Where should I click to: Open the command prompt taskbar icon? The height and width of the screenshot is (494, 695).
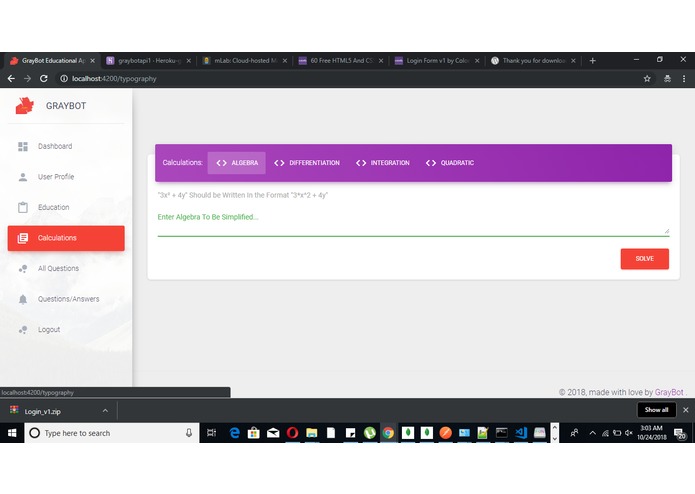(501, 433)
